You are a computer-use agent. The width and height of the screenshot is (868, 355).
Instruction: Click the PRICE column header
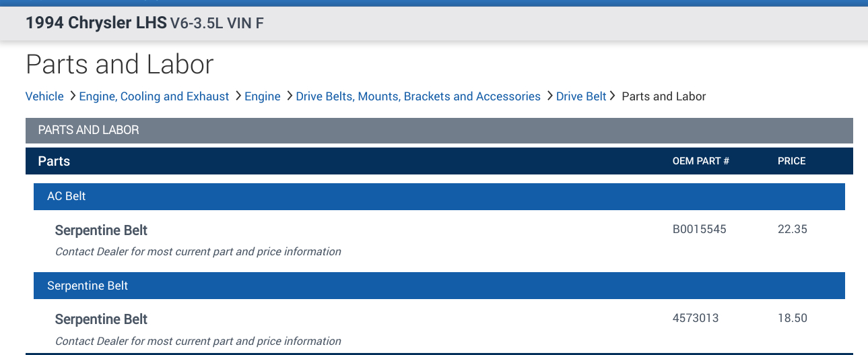[792, 161]
